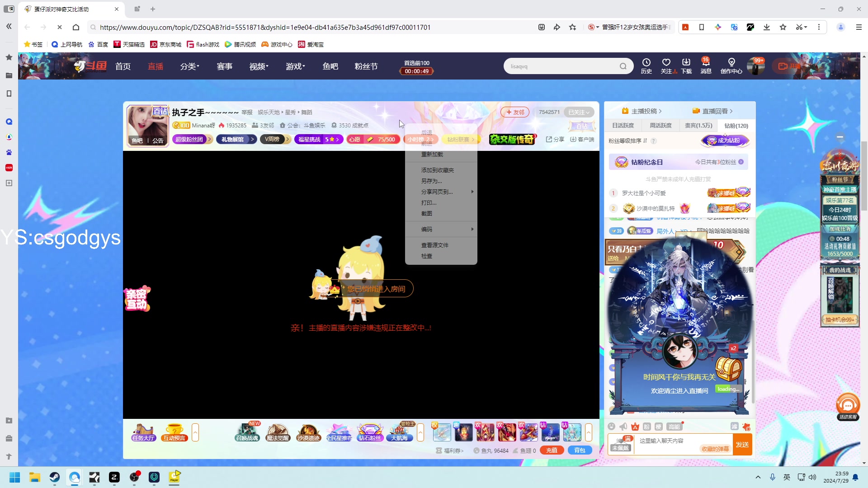Click the 心愿 75/500 wish progress bar

pyautogui.click(x=373, y=139)
